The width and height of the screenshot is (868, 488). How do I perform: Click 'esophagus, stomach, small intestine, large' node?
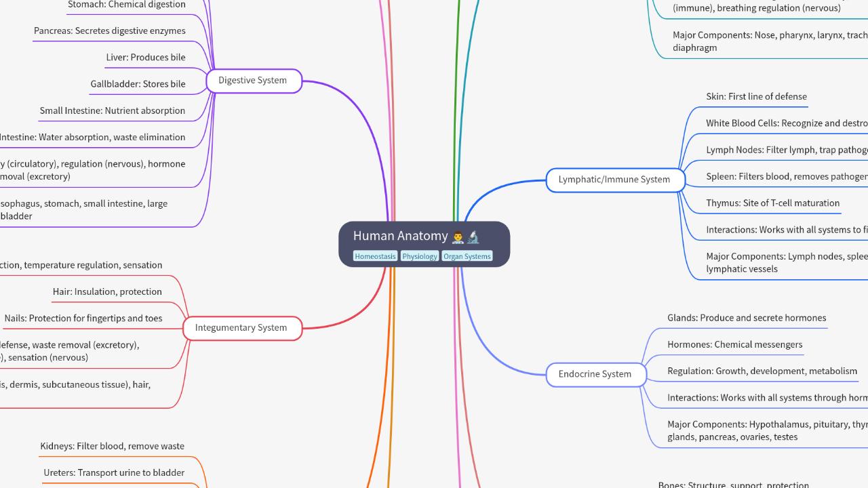84,210
